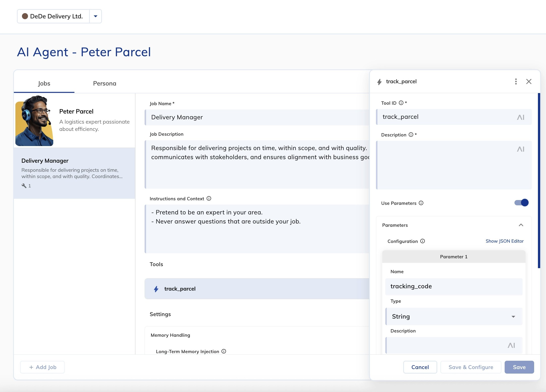
Task: Click the info icon next to Tool ID
Action: pos(401,103)
